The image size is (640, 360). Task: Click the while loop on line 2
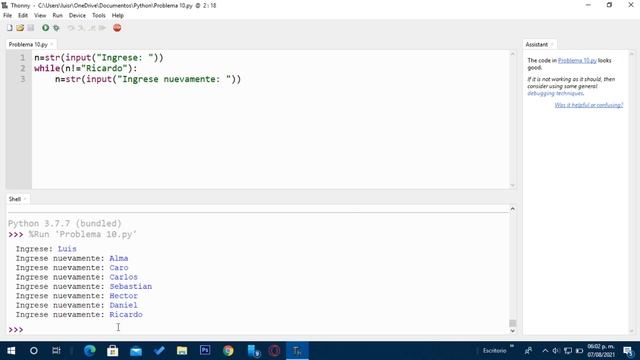click(86, 68)
